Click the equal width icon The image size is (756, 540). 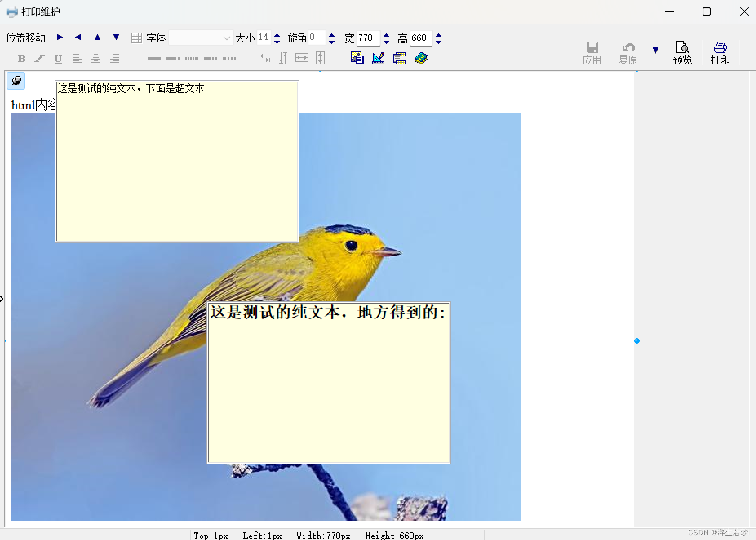[302, 58]
